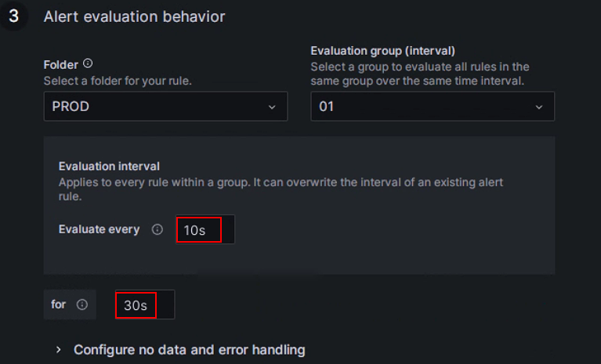Open the Evaluation group dropdown showing 01

pos(423,106)
